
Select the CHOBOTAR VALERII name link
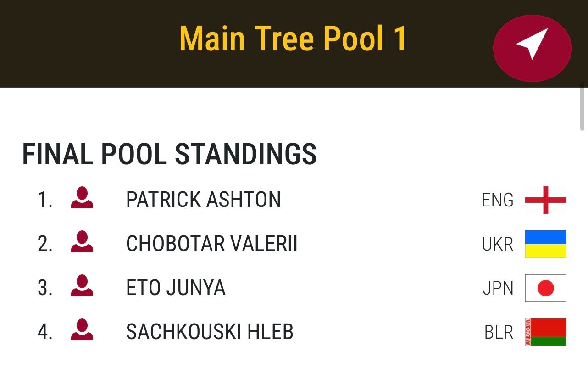point(211,244)
